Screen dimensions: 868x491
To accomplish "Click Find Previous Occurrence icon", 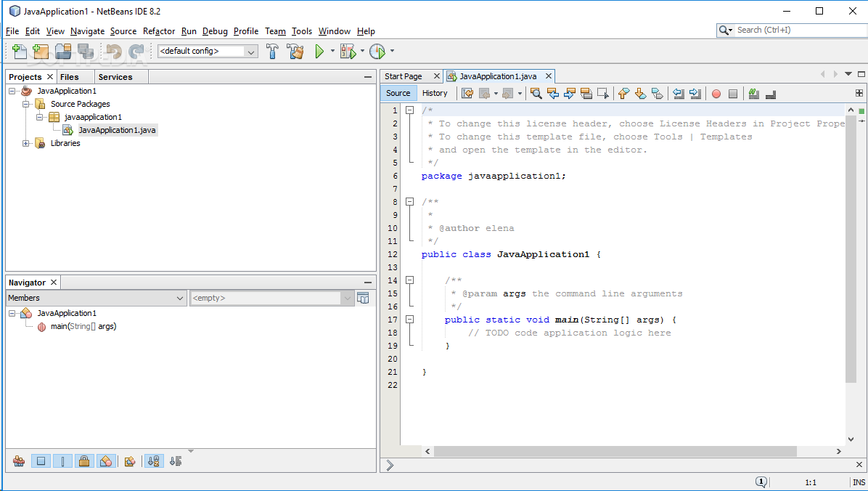I will (x=552, y=94).
